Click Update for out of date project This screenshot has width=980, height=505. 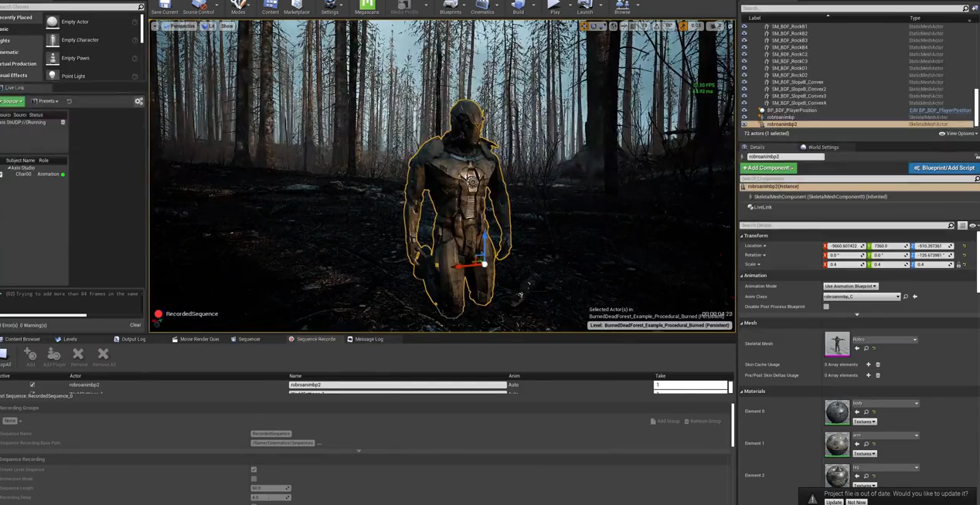833,502
